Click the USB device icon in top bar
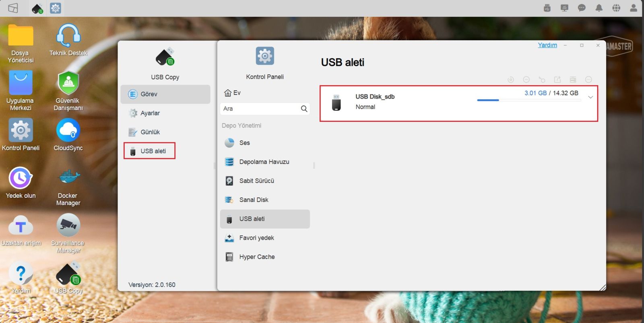This screenshot has height=323, width=644. tap(547, 8)
